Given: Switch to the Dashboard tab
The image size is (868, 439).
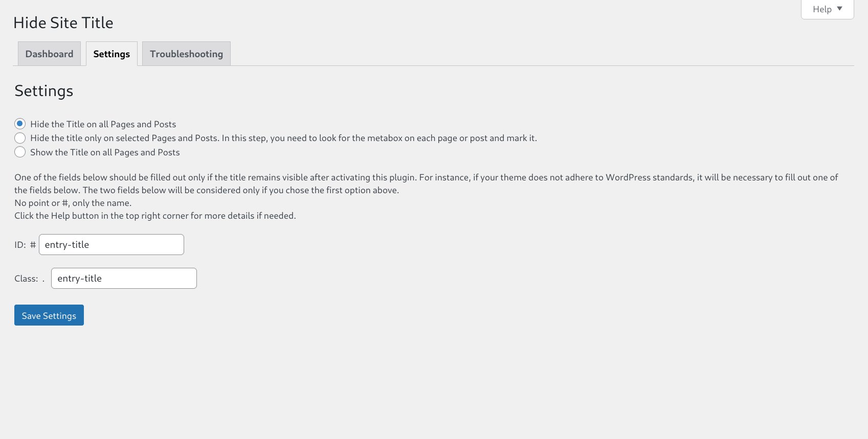Looking at the screenshot, I should coord(49,54).
